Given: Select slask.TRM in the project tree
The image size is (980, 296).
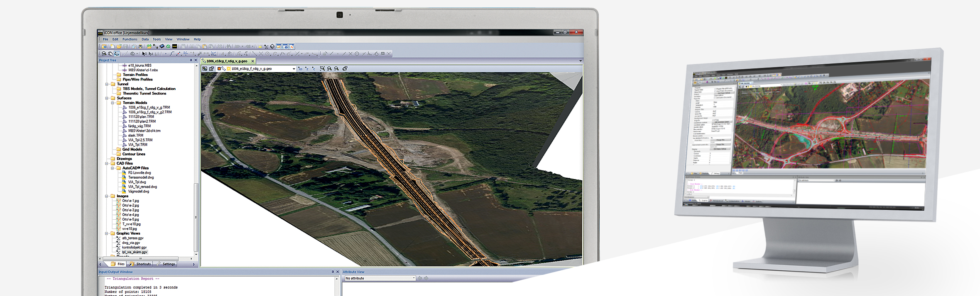Looking at the screenshot, I should [135, 136].
